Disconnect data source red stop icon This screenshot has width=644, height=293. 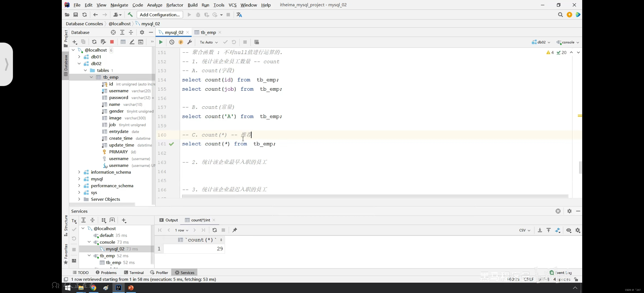[112, 42]
